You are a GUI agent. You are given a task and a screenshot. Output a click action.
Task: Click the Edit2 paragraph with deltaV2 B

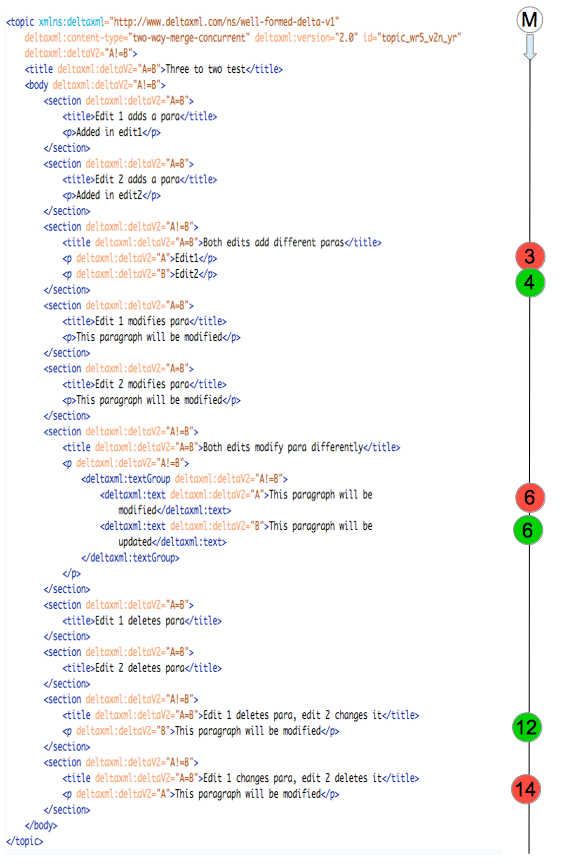[140, 274]
